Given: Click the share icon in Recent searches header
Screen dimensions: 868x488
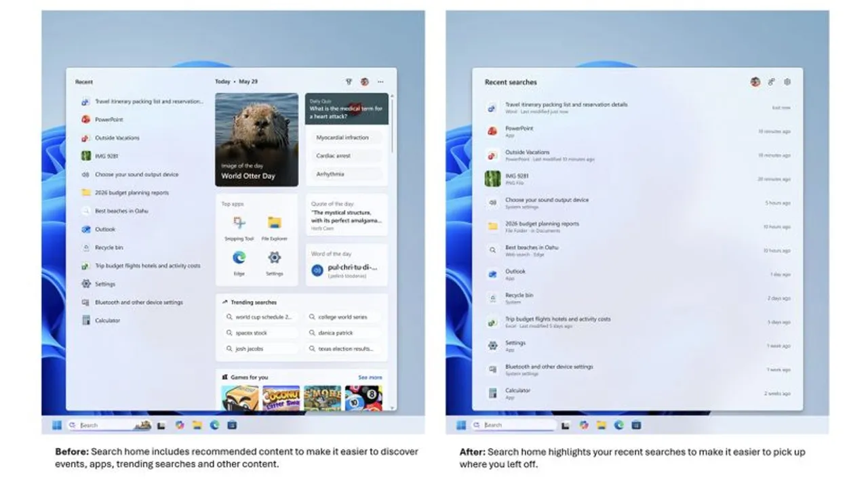Looking at the screenshot, I should tap(772, 81).
